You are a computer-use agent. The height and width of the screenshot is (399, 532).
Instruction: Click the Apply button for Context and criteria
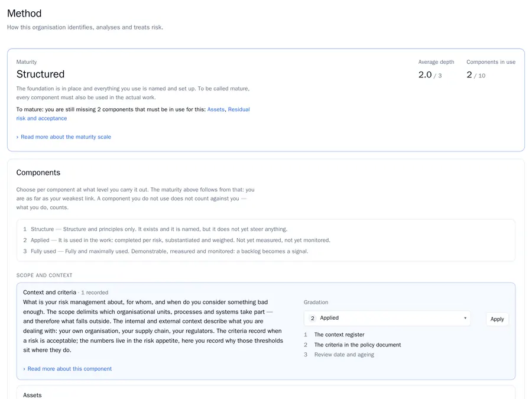pos(497,319)
